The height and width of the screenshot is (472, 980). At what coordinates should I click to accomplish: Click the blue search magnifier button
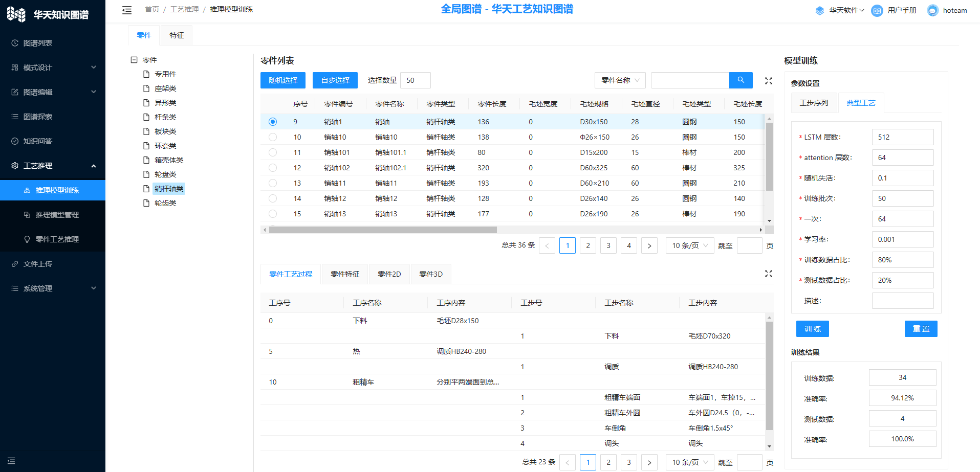(741, 80)
